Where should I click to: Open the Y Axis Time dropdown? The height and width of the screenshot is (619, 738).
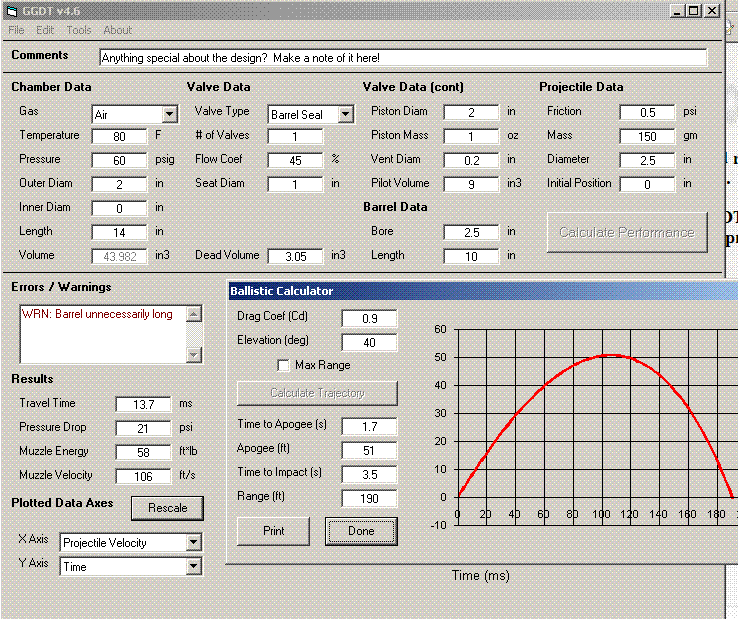pyautogui.click(x=193, y=567)
